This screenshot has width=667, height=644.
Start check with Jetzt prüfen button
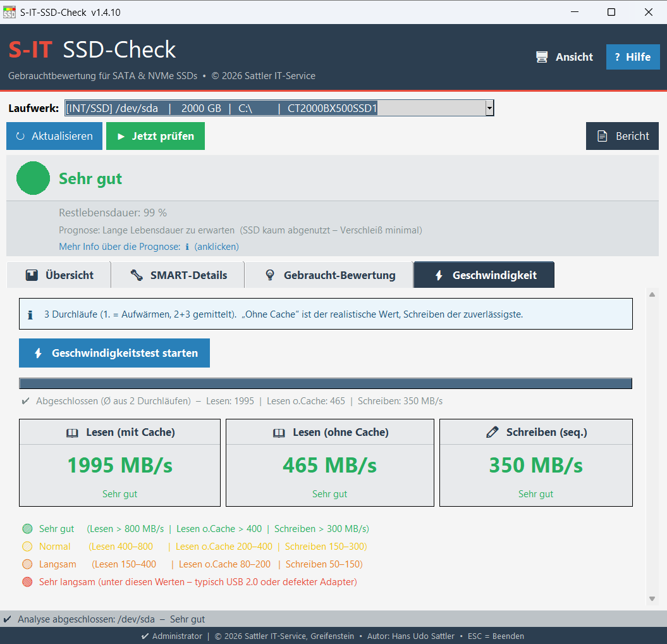pyautogui.click(x=156, y=136)
